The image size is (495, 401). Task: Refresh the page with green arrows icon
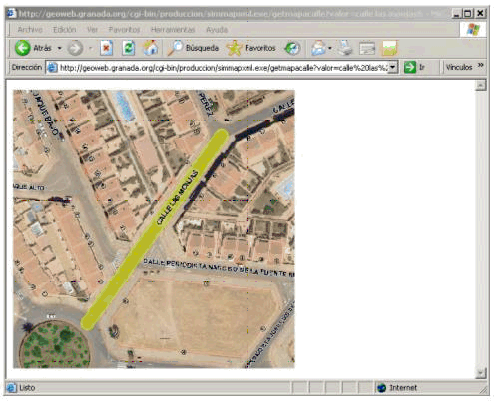128,48
